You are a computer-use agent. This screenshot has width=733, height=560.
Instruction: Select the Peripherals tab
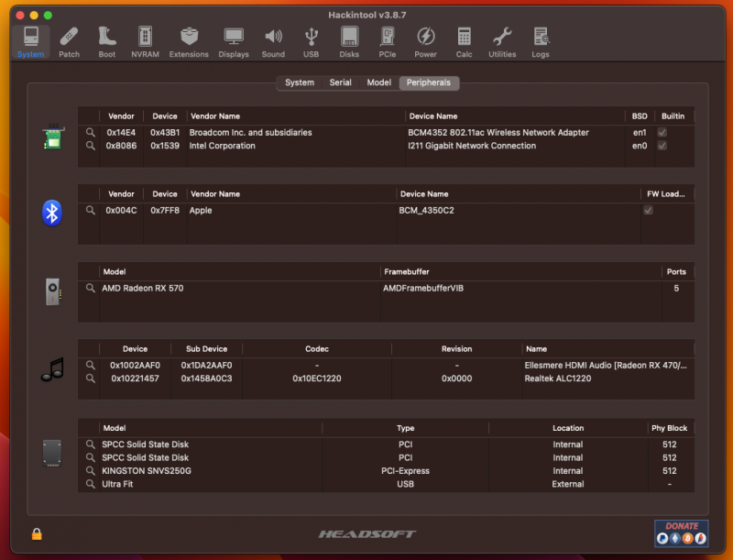(429, 82)
